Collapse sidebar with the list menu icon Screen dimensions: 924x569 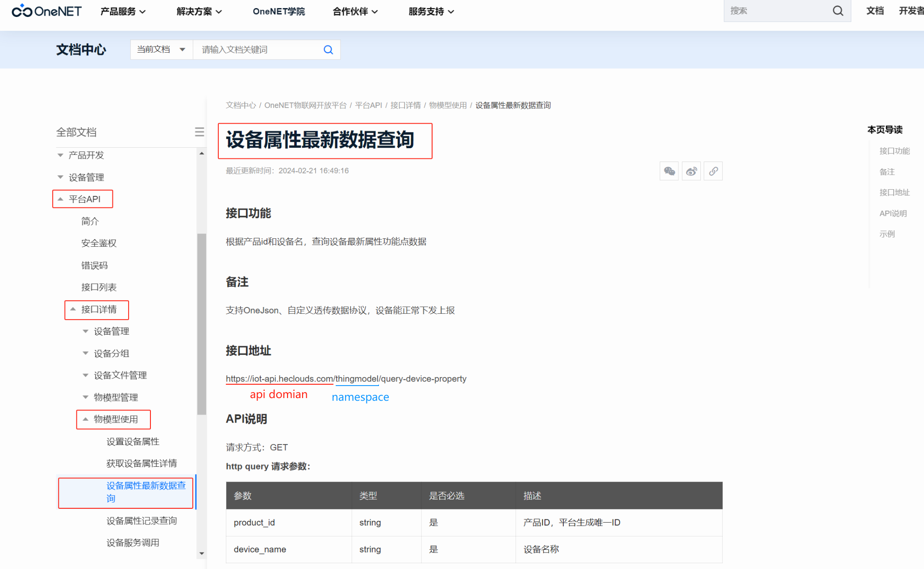(200, 132)
